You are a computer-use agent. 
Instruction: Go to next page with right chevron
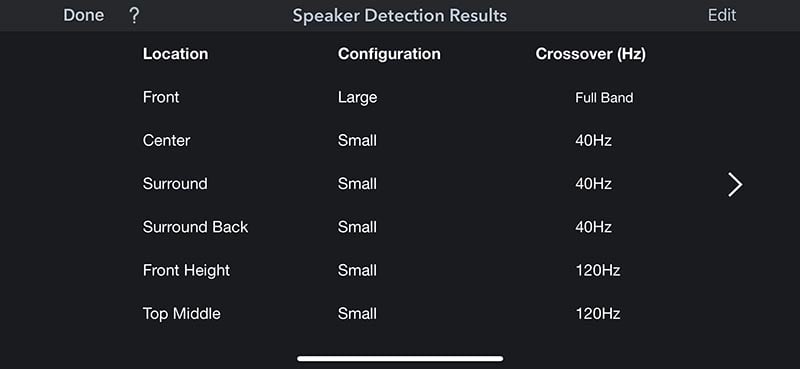pos(735,184)
